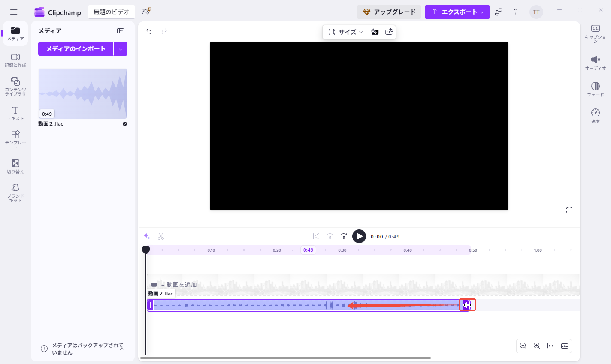
Task: Select the crop tool above the preview
Action: point(332,32)
